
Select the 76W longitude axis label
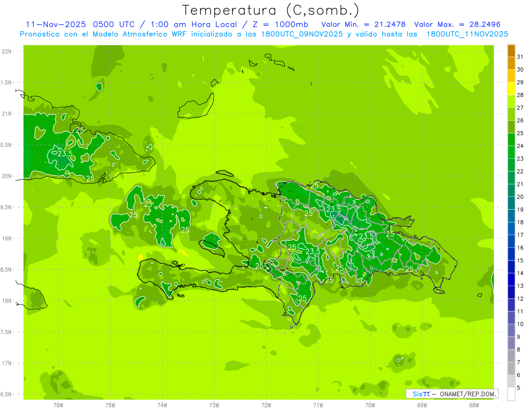pyautogui.click(x=58, y=405)
